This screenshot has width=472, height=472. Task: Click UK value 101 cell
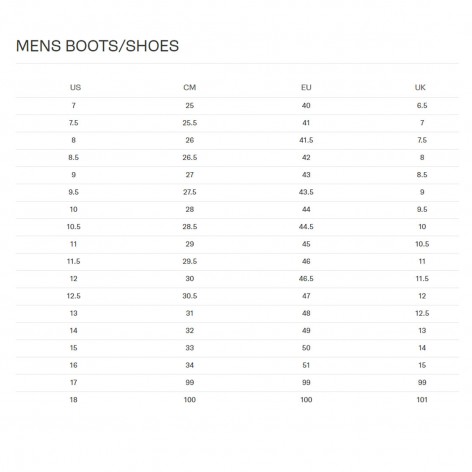(422, 400)
